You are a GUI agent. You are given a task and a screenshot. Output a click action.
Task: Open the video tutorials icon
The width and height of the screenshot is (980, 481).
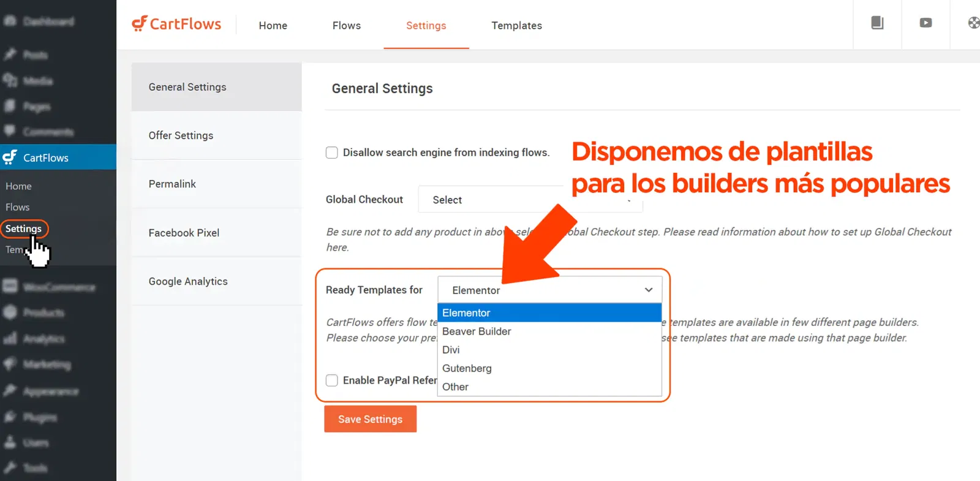(x=925, y=23)
